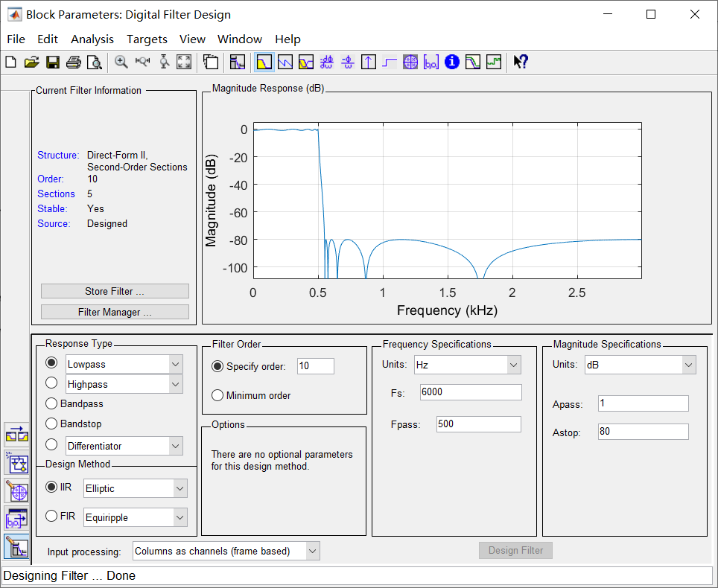Screen dimensions: 718x588
Task: Click the Filter Manager button
Action: (x=115, y=312)
